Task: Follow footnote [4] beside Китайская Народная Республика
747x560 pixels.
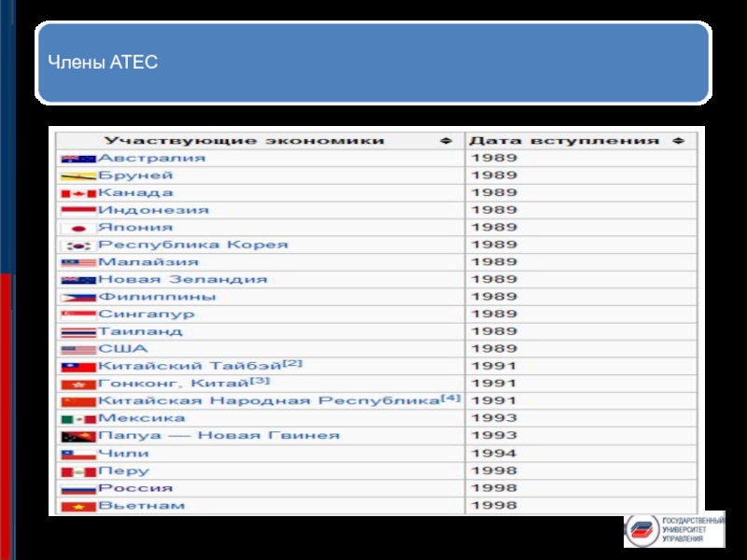Action: (x=451, y=398)
